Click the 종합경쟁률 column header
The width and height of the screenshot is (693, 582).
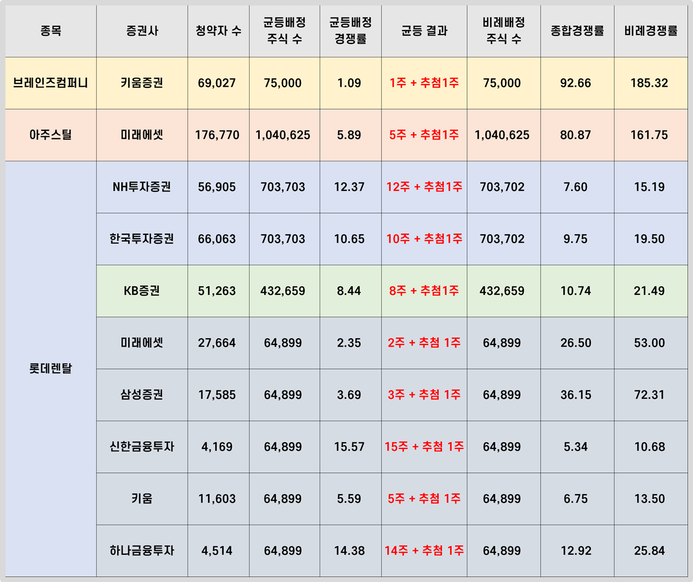[577, 31]
